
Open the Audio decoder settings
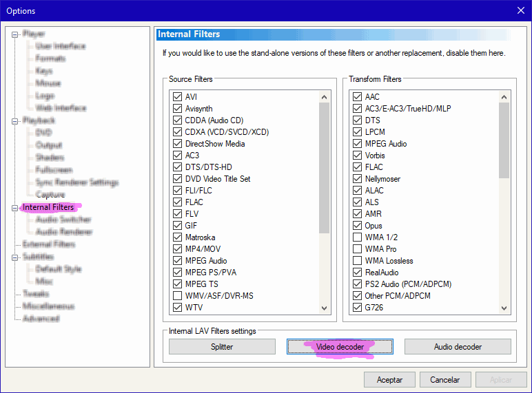point(458,347)
